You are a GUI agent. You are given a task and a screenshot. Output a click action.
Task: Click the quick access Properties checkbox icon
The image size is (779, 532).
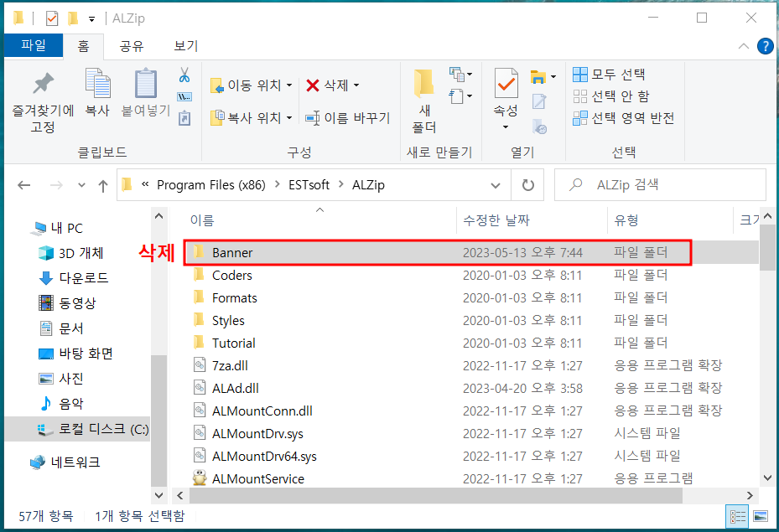click(x=52, y=18)
